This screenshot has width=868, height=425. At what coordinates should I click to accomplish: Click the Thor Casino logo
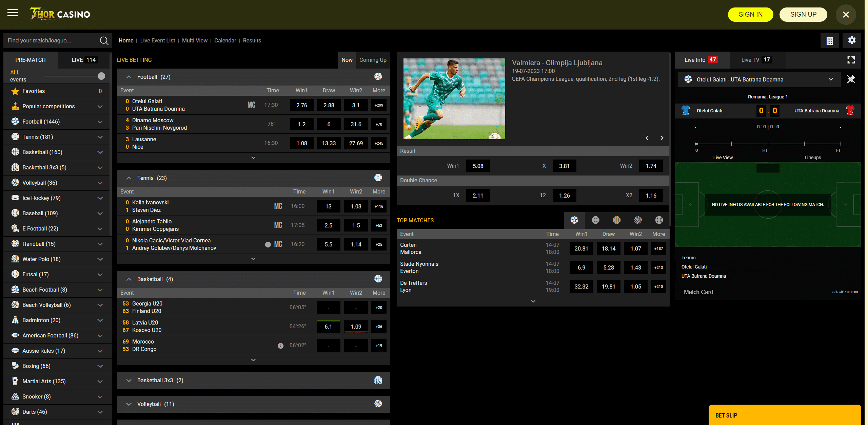[x=60, y=14]
